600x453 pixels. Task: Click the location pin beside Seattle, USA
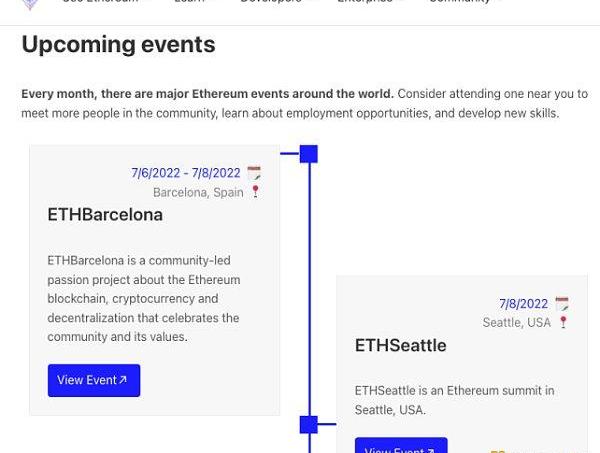[563, 322]
